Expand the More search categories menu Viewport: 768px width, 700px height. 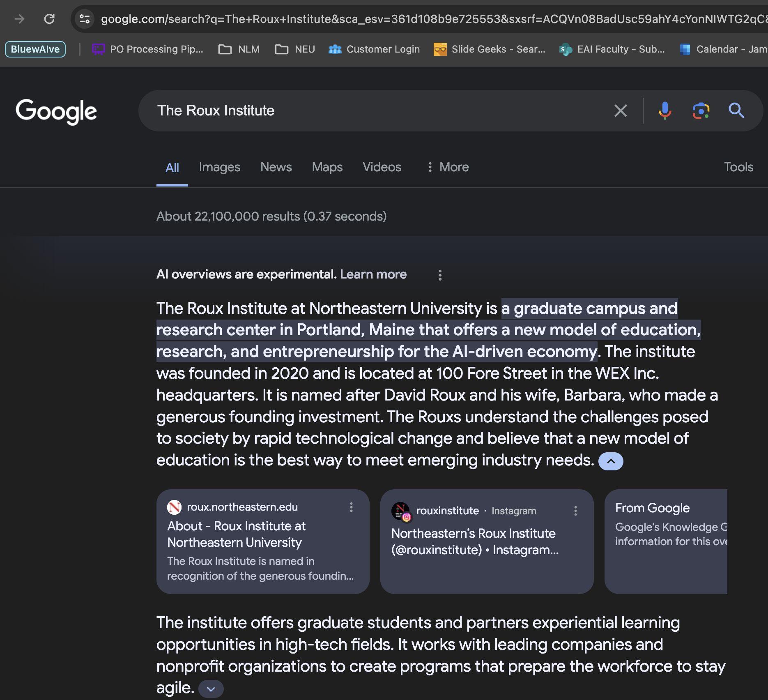pos(448,167)
